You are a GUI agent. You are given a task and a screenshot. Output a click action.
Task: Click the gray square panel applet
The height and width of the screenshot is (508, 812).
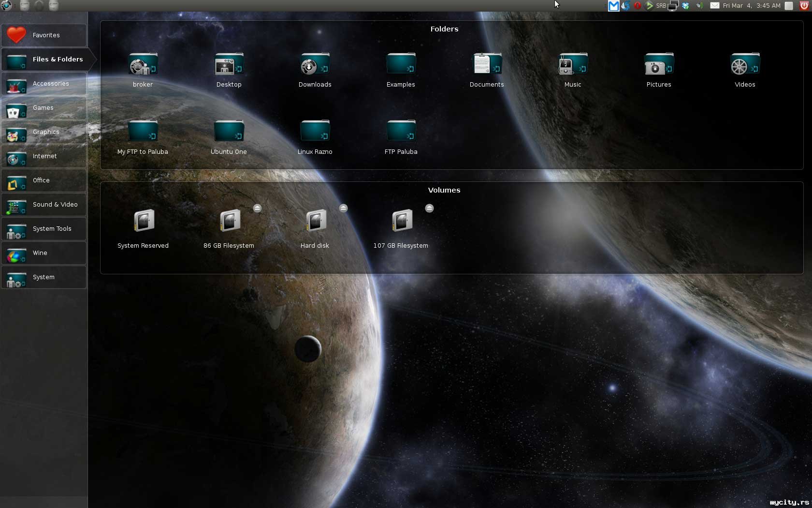(x=789, y=6)
